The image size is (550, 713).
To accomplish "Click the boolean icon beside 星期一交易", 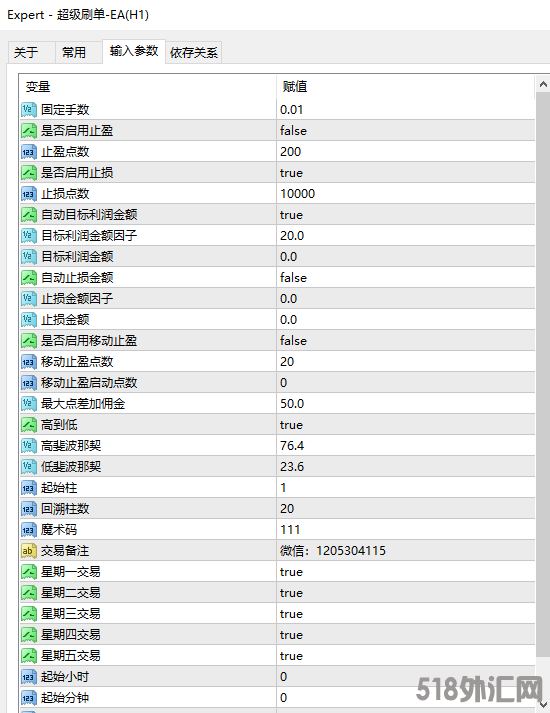I will (29, 572).
